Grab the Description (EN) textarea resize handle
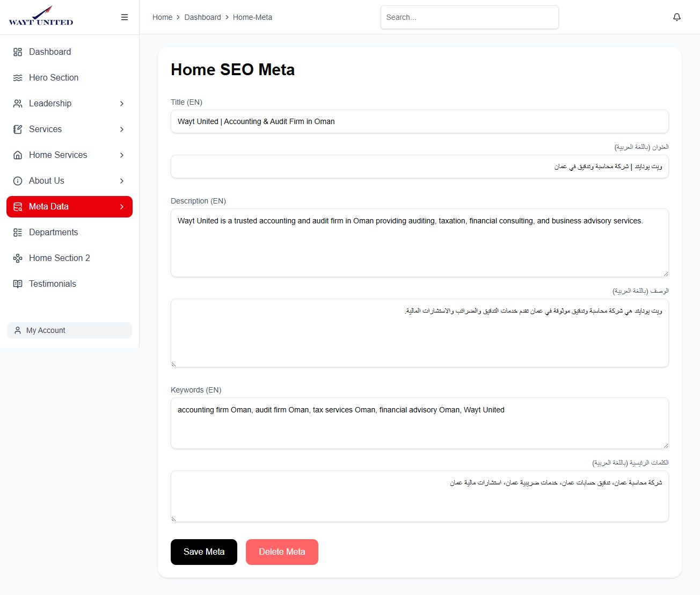 pos(666,274)
